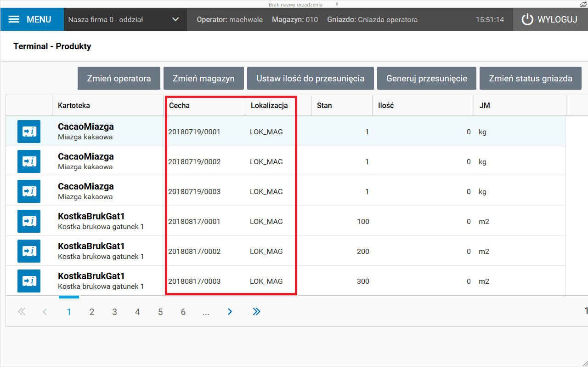Click the Gniazdo: Gniazda operatora label

tap(373, 20)
